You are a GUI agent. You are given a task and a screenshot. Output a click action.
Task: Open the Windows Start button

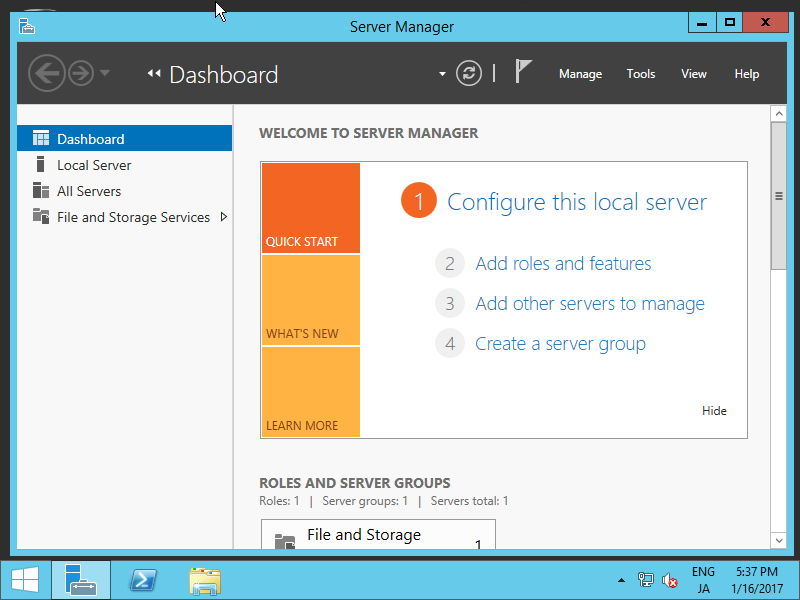click(x=25, y=580)
